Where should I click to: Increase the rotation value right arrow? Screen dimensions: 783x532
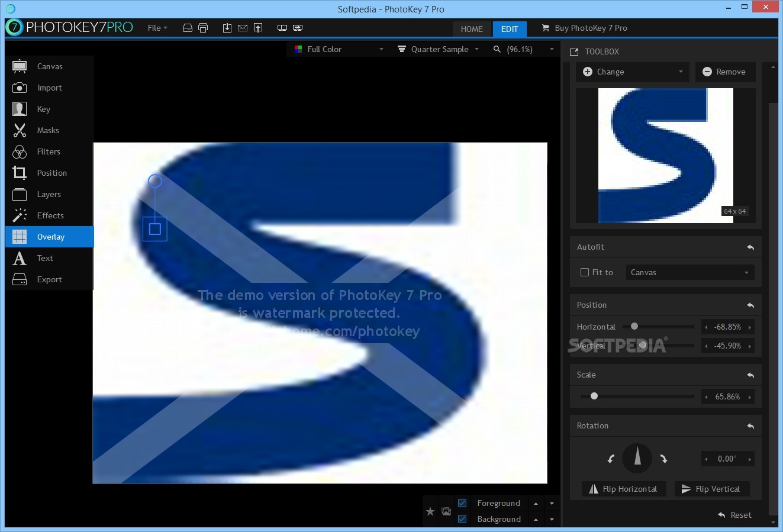click(750, 459)
